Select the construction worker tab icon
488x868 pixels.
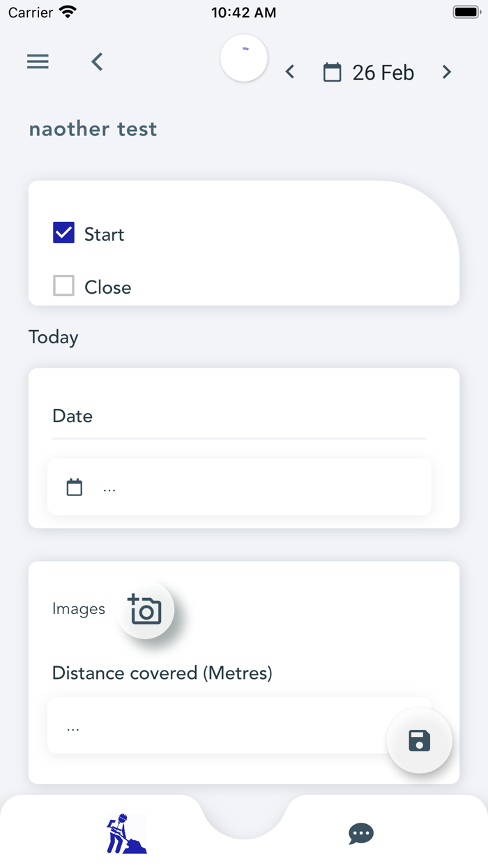pos(126,834)
